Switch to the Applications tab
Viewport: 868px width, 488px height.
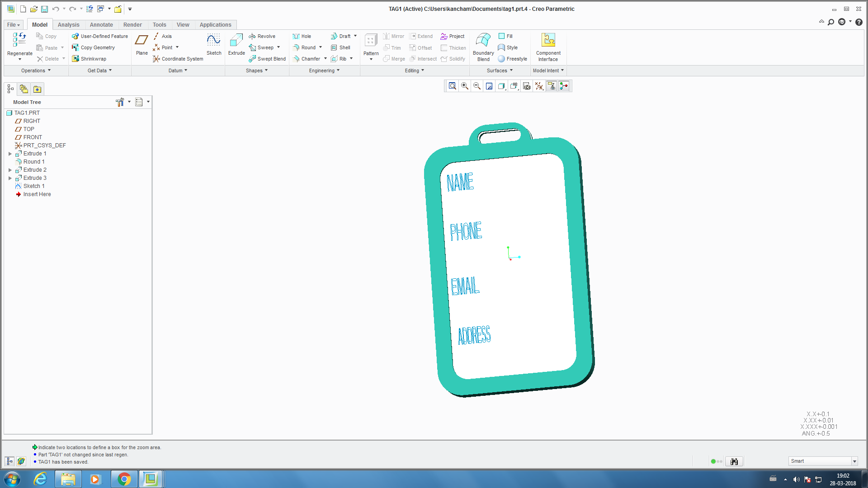(x=215, y=25)
